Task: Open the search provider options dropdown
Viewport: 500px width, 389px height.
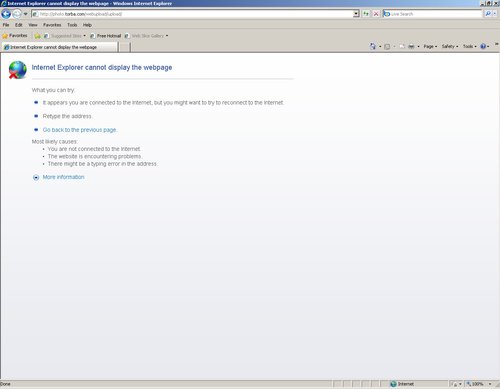Action: tap(495, 14)
